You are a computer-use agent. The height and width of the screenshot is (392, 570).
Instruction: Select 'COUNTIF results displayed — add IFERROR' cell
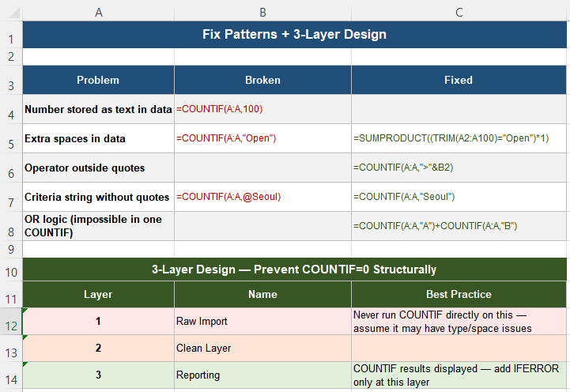[459, 375]
